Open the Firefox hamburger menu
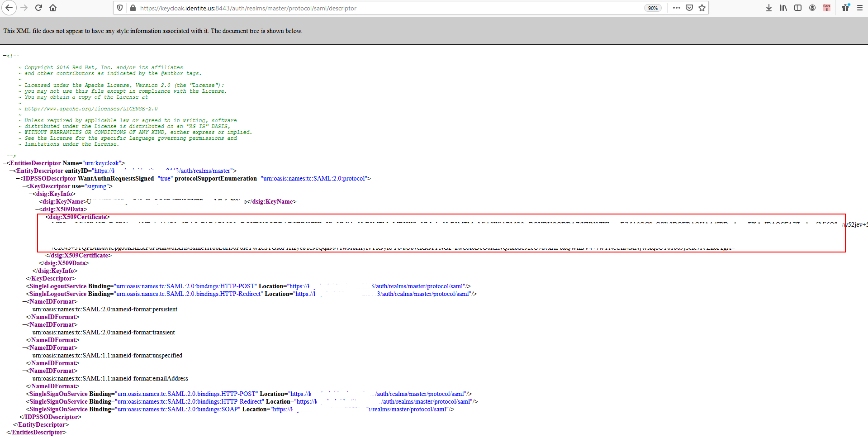The width and height of the screenshot is (868, 438). click(860, 8)
